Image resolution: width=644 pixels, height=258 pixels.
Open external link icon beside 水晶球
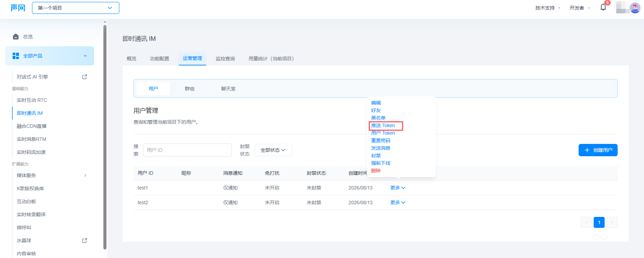[x=85, y=241]
